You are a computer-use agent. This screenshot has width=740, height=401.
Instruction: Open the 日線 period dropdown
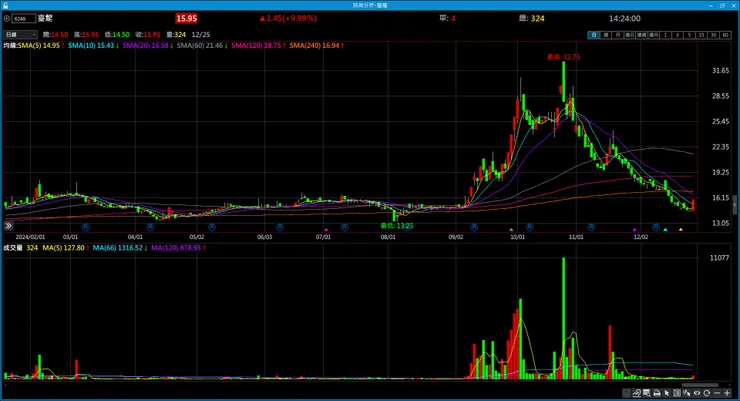20,34
